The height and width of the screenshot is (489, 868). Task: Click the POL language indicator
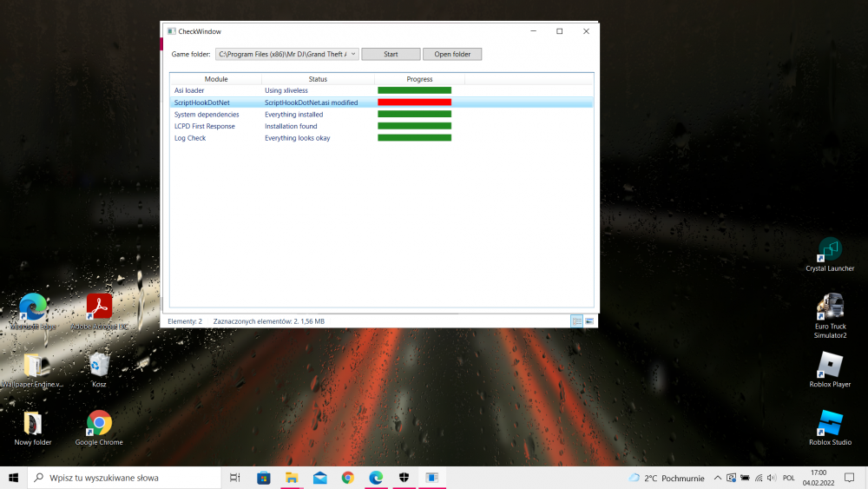[789, 478]
